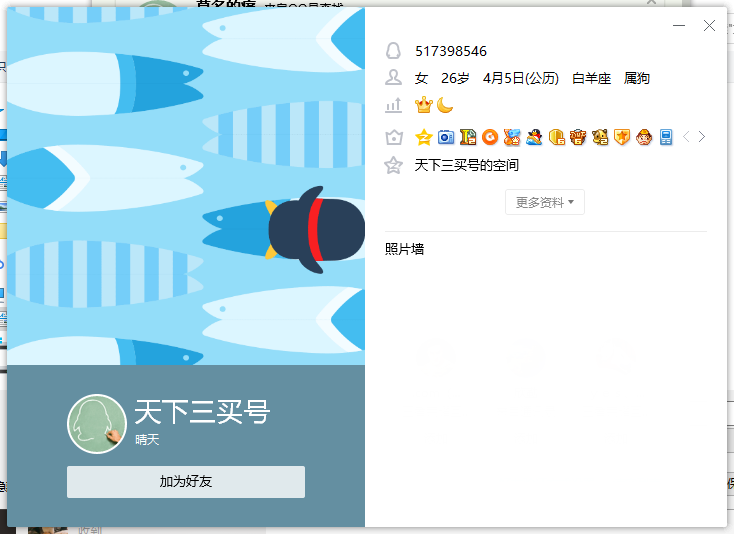Click the blue mobile phone badge
Screen dimensions: 734x534
click(666, 137)
